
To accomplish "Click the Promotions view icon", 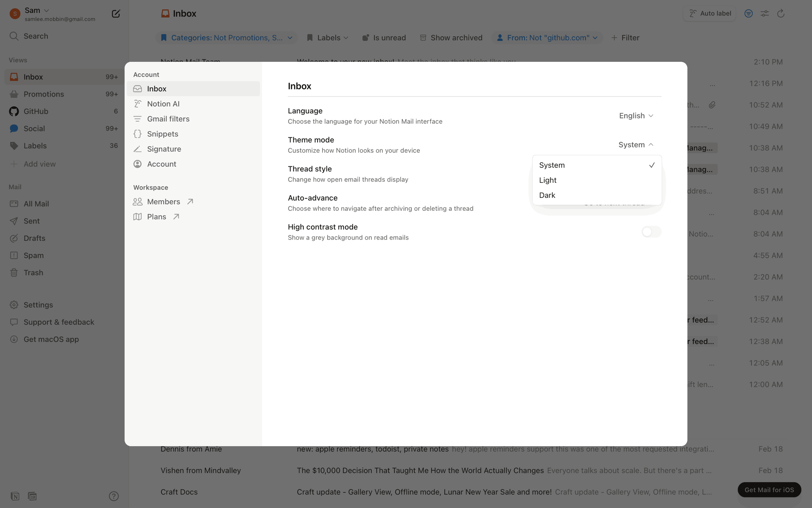I will pos(14,94).
